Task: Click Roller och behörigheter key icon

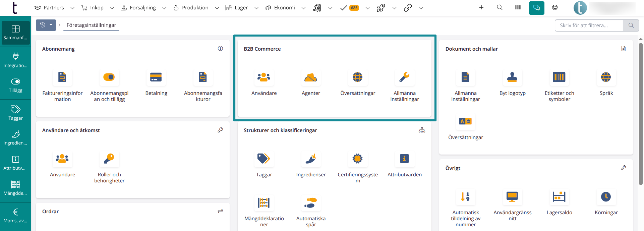Action: [x=109, y=159]
